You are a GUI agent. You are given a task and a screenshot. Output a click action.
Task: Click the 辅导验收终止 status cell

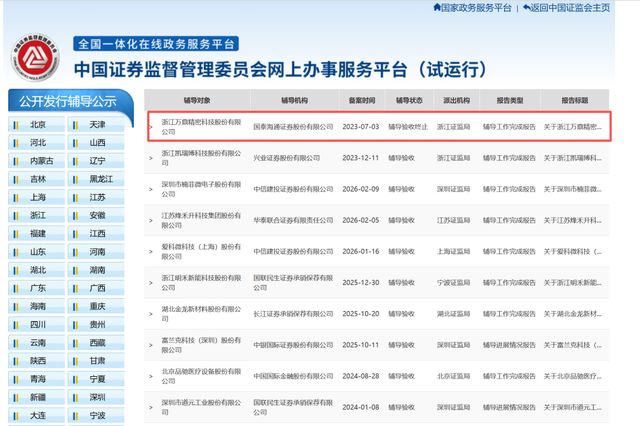click(x=408, y=127)
